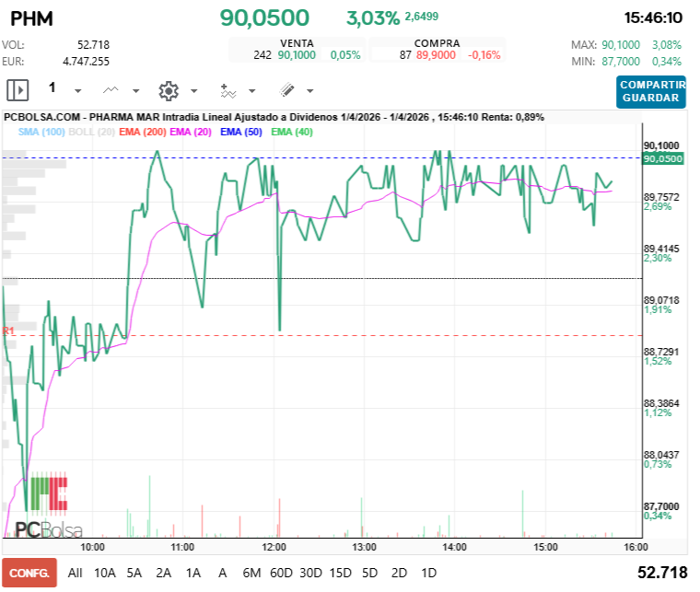Select the drawing pencil tool icon
The width and height of the screenshot is (700, 592).
coord(286,90)
